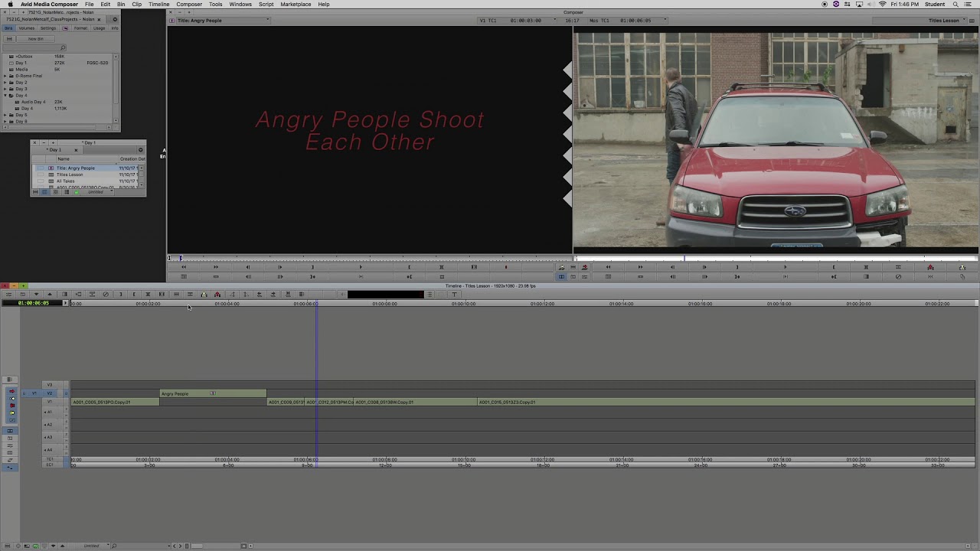
Task: Open the Marketplace menu
Action: click(296, 5)
